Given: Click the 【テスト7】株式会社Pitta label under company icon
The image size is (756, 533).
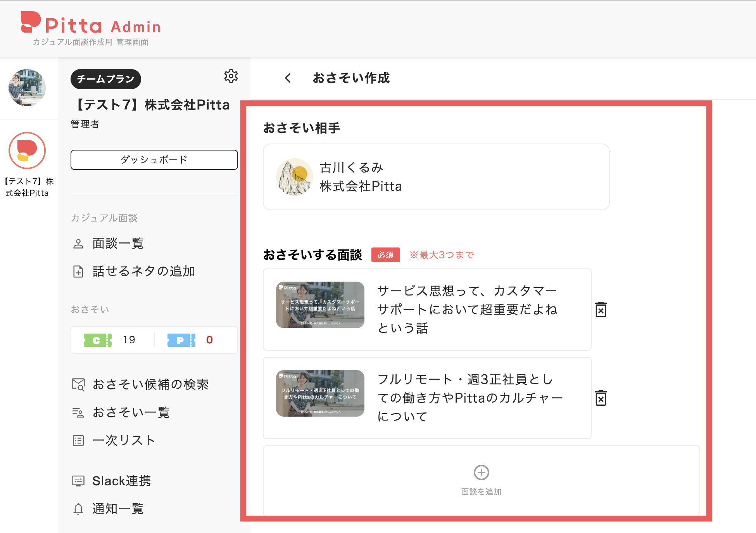Looking at the screenshot, I should pos(27,187).
